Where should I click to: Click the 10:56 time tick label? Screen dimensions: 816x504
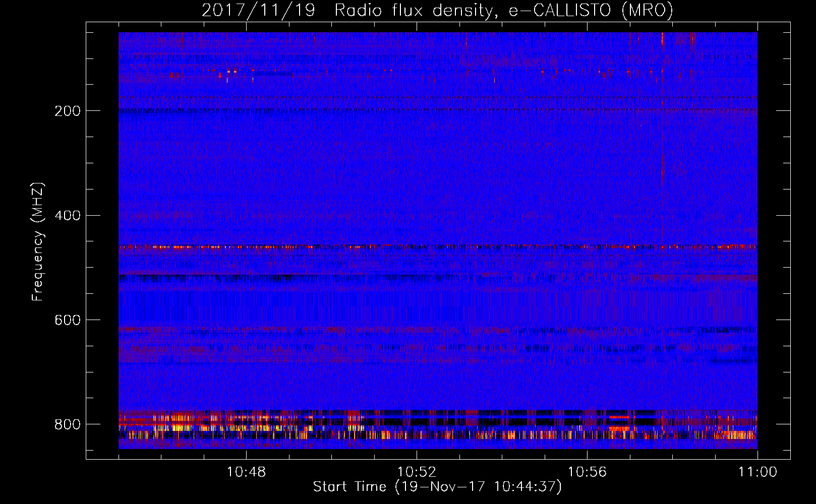(587, 472)
